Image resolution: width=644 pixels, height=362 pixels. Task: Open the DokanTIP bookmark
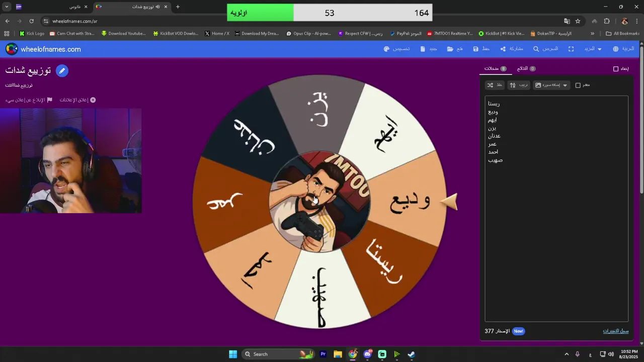[x=551, y=33]
